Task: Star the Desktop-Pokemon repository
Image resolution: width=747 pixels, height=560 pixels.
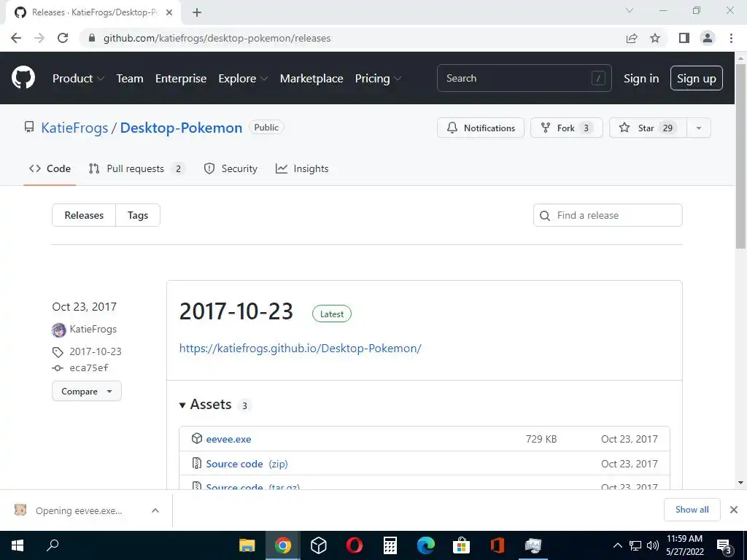Action: click(x=648, y=128)
